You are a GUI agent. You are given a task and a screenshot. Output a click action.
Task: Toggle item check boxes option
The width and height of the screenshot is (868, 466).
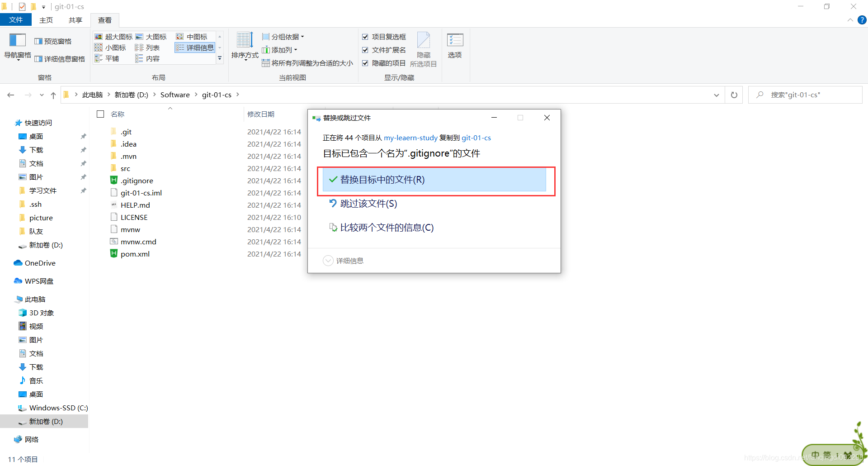click(384, 37)
